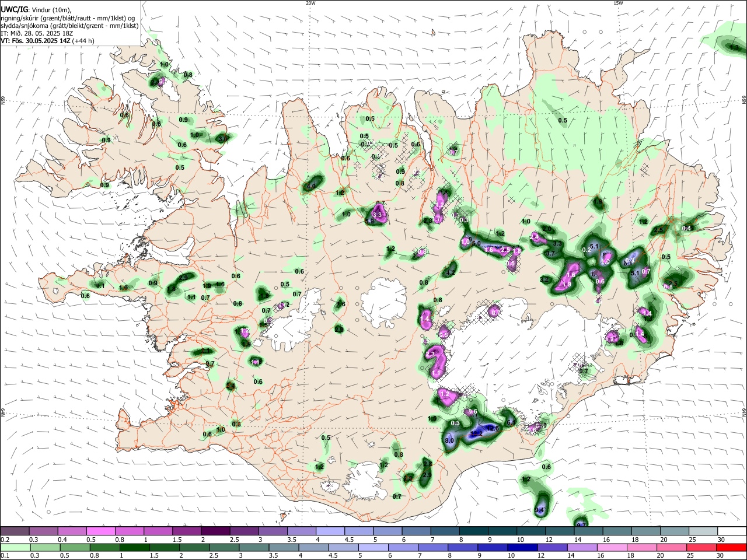This screenshot has height=560, width=747.
Task: Click the '0.1' label in lower legend row
Action: tap(5, 555)
